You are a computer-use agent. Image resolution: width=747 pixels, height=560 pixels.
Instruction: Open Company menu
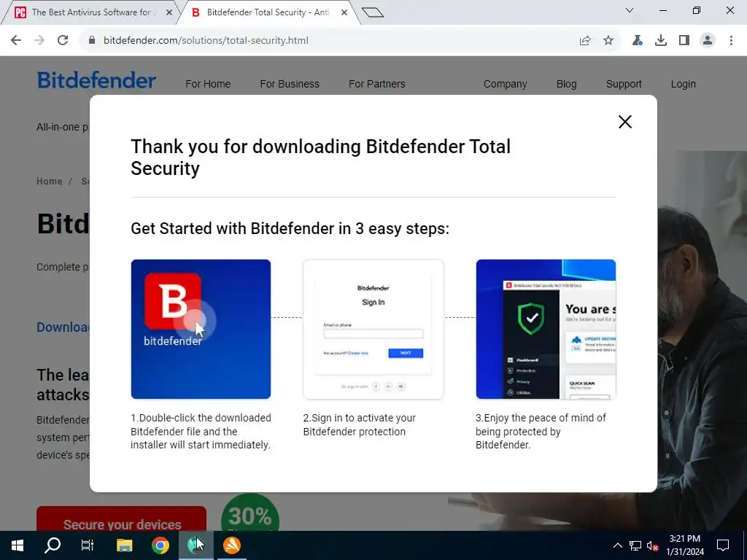click(505, 84)
